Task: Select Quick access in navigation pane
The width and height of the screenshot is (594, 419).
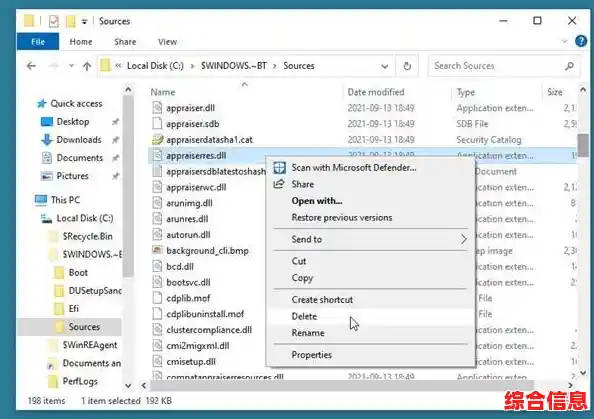Action: 76,103
